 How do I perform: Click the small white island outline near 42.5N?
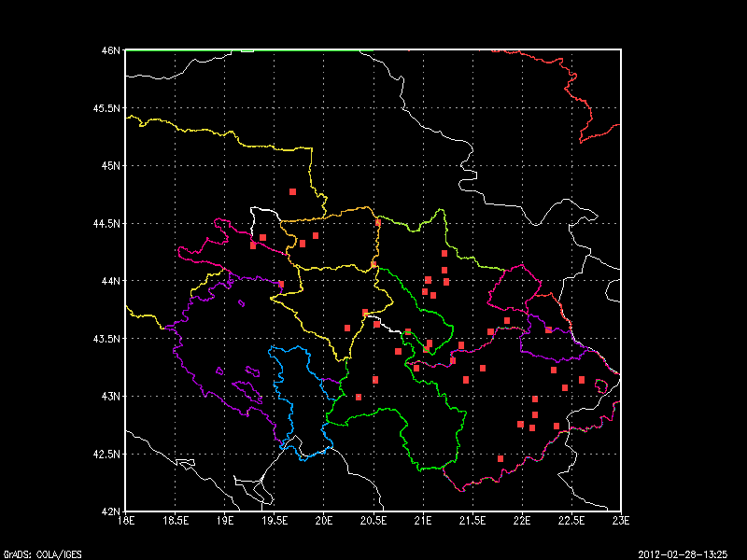tap(185, 461)
